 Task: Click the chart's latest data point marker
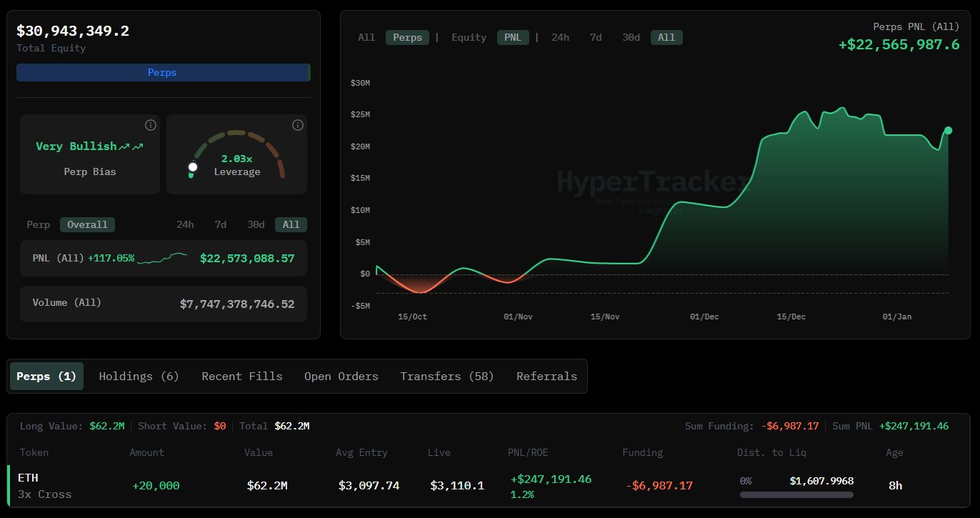point(948,131)
